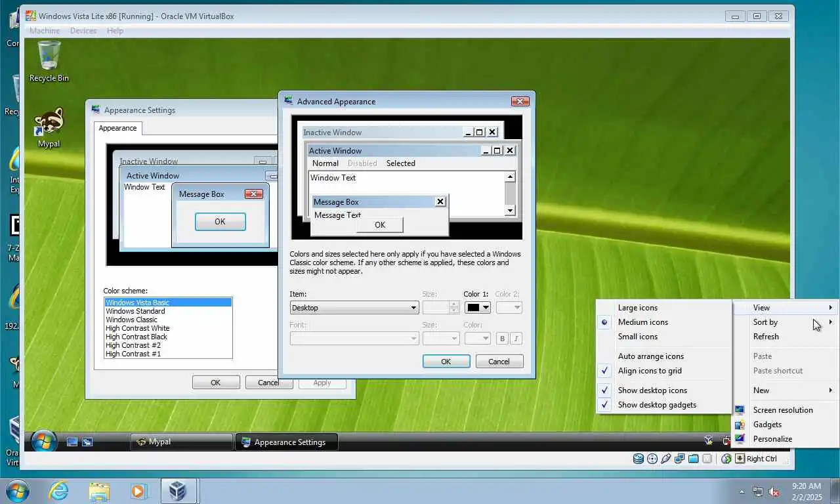The image size is (840, 504).
Task: Open the host Windows 7 Start button
Action: tap(18, 491)
